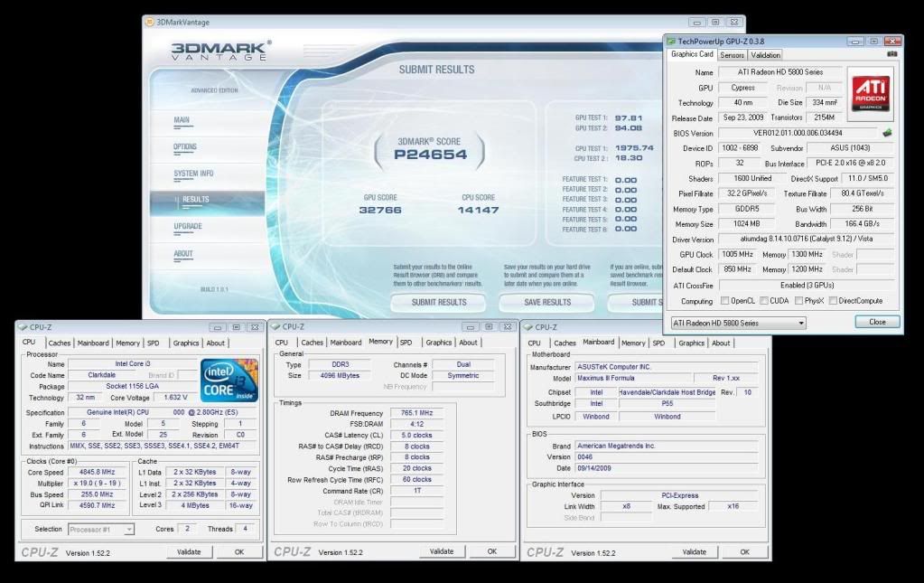This screenshot has height=583, width=924.
Task: Click the BIOS Version field in GPU-Z
Action: pyautogui.click(x=798, y=133)
